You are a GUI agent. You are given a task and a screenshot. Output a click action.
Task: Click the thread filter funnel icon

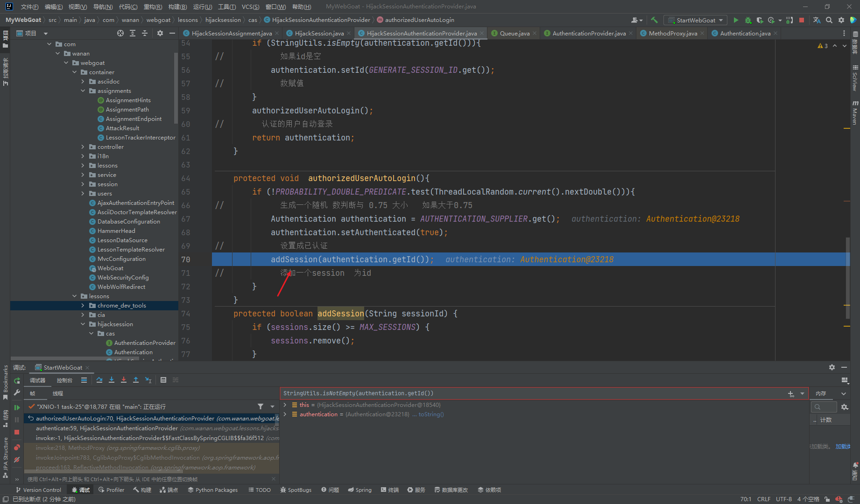coord(261,406)
